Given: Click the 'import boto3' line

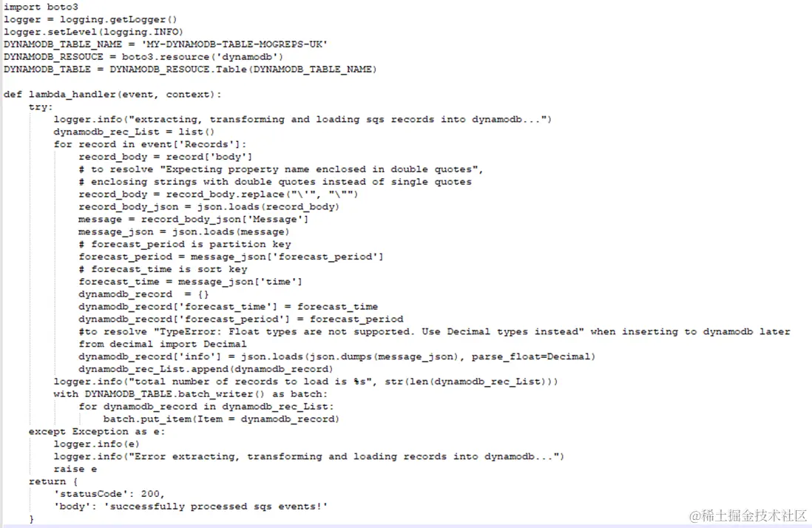Looking at the screenshot, I should (x=41, y=7).
